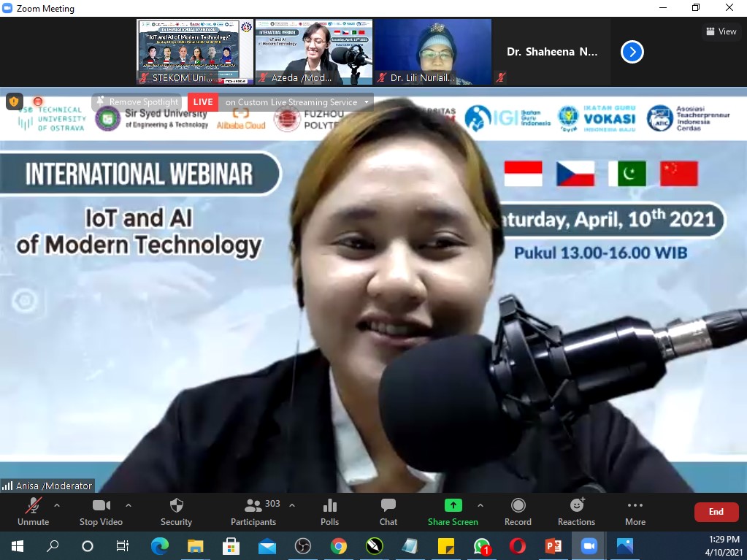This screenshot has width=747, height=560.
Task: Open Photos app from taskbar
Action: (x=625, y=545)
